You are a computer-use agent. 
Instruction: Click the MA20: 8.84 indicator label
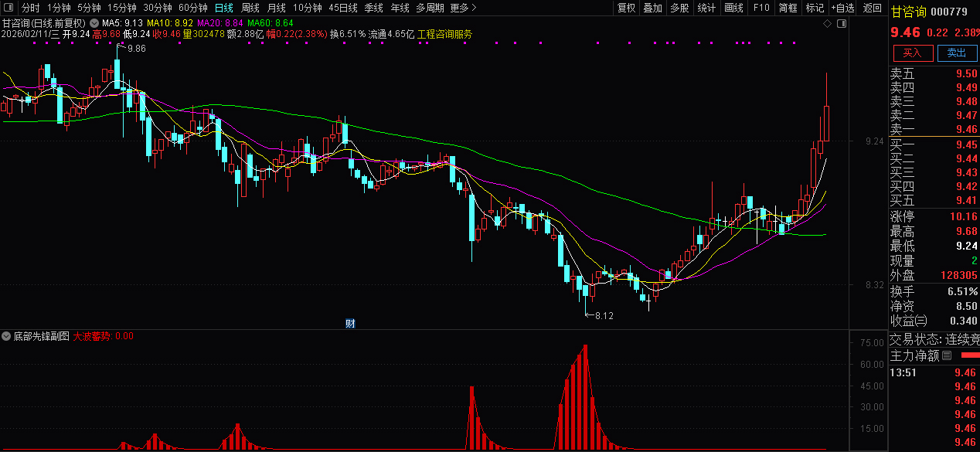[220, 23]
